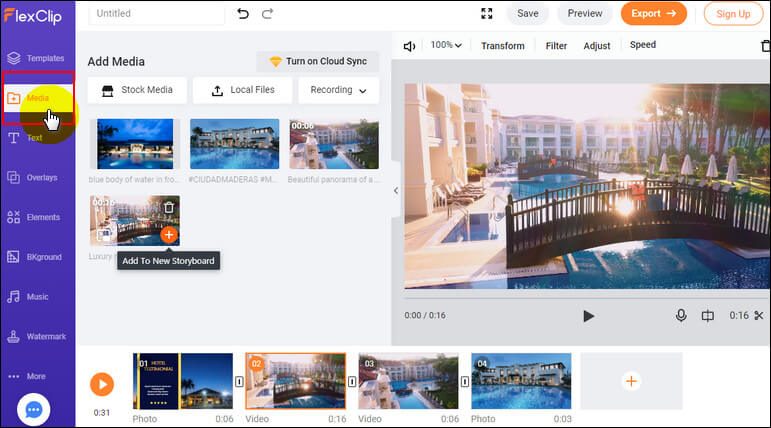Open the chat support bubble

click(x=33, y=409)
